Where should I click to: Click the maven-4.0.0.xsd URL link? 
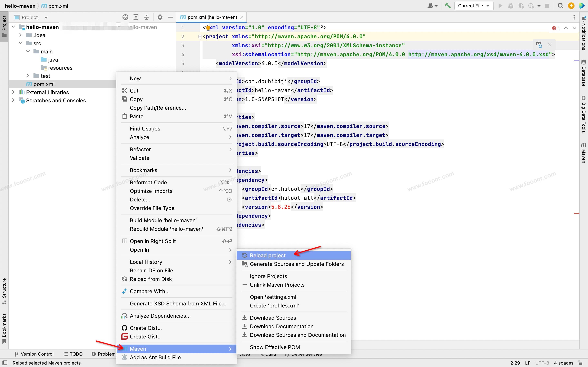tap(478, 54)
